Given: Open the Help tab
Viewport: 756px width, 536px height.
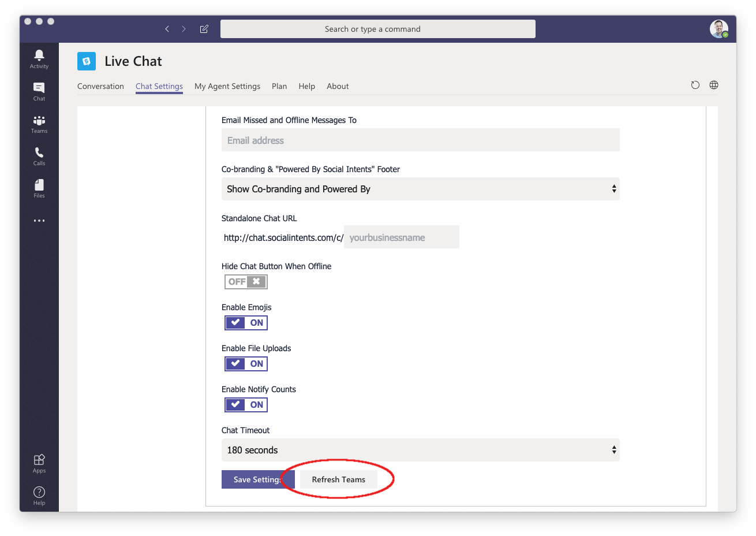Looking at the screenshot, I should click(x=307, y=86).
